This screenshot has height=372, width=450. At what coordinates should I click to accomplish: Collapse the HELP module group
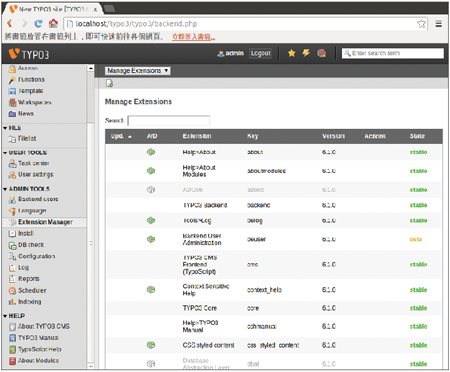coord(5,316)
